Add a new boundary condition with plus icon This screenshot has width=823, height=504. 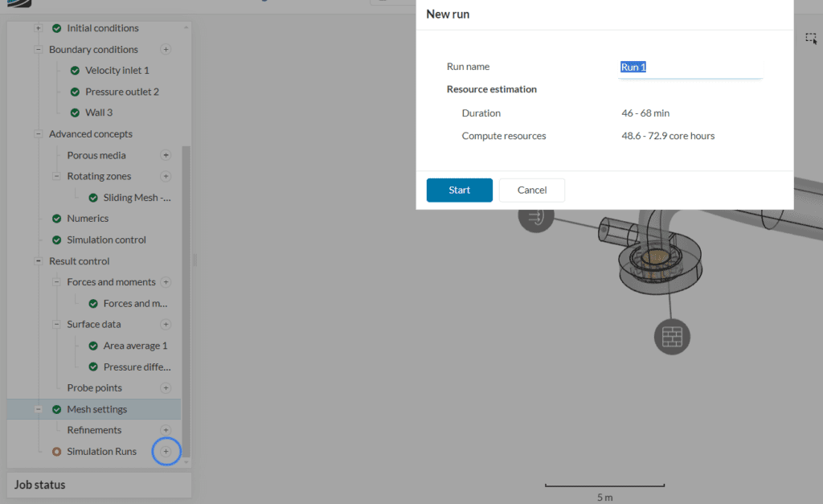[x=166, y=50]
